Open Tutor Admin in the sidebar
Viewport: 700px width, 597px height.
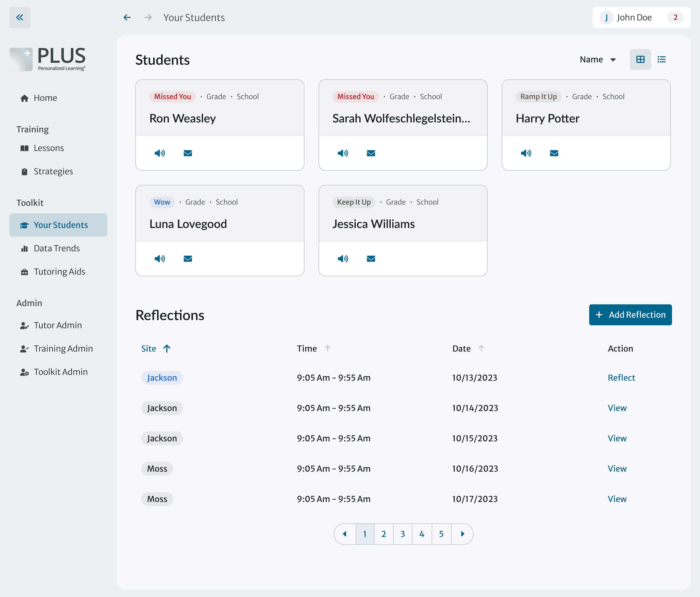(58, 325)
